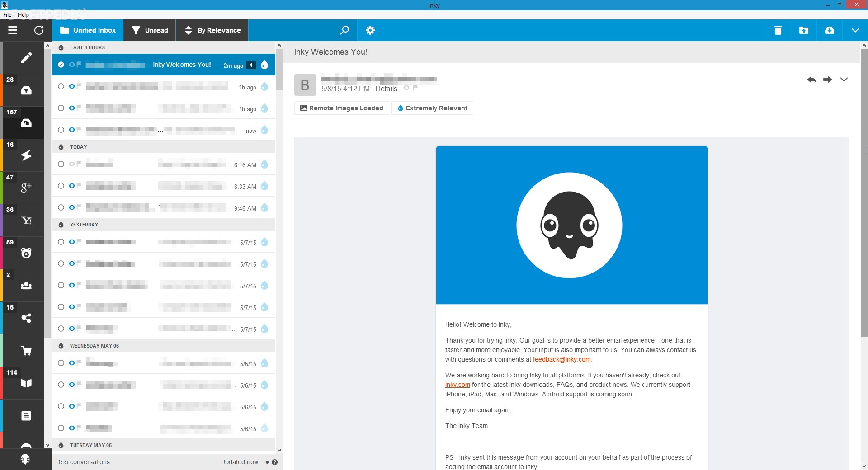
Task: Collapse the LAST 4 HOURS group
Action: click(x=61, y=47)
